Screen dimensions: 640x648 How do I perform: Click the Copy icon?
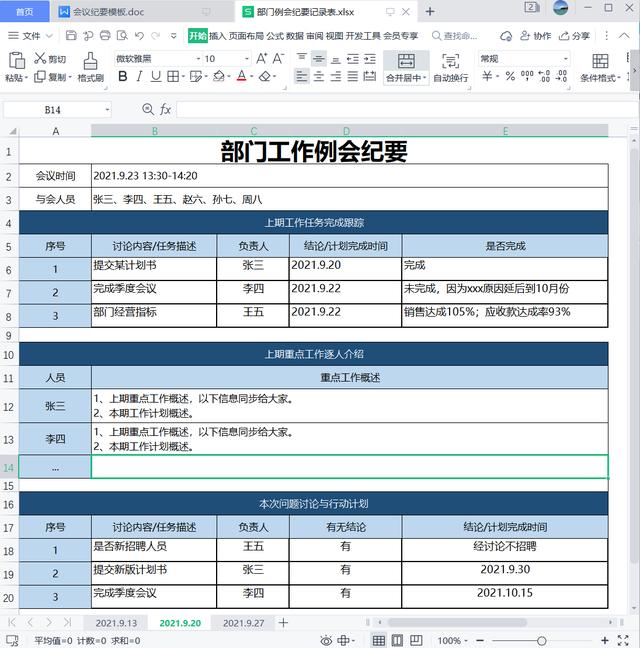[x=40, y=77]
